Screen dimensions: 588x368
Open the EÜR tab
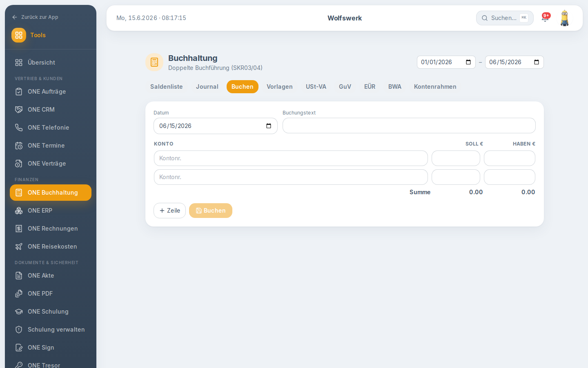point(370,87)
